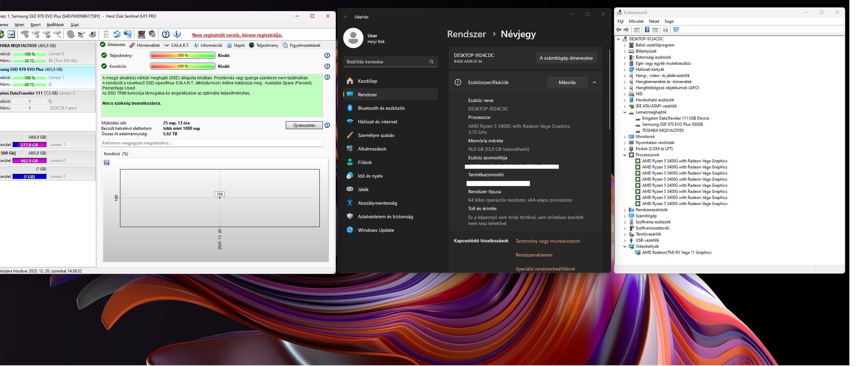The width and height of the screenshot is (868, 366).
Task: Click the Másolás button
Action: (567, 82)
